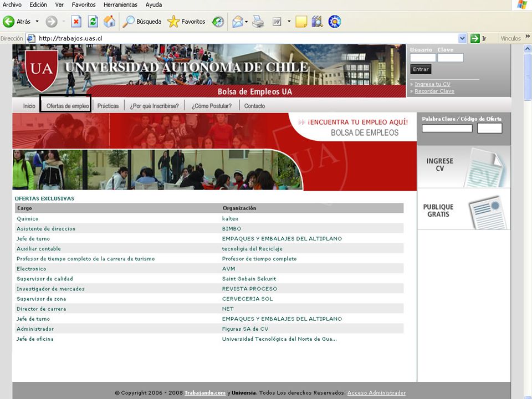Open the Ofertas de empleo tab
This screenshot has height=399, width=532.
tap(68, 106)
